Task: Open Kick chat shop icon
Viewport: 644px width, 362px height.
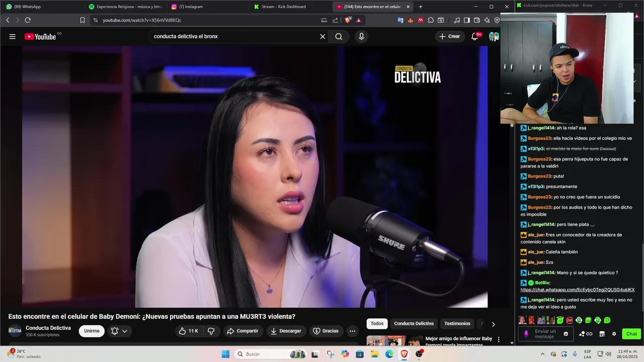Action: (602, 334)
